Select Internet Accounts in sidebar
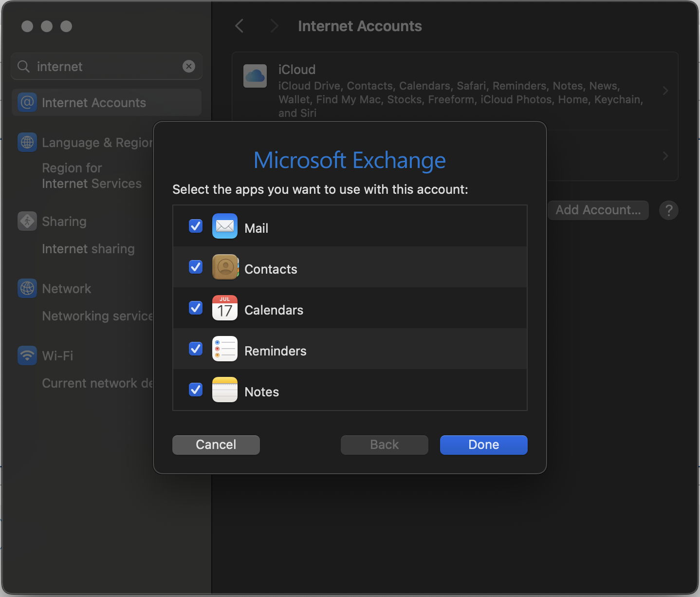This screenshot has height=597, width=700. (107, 102)
